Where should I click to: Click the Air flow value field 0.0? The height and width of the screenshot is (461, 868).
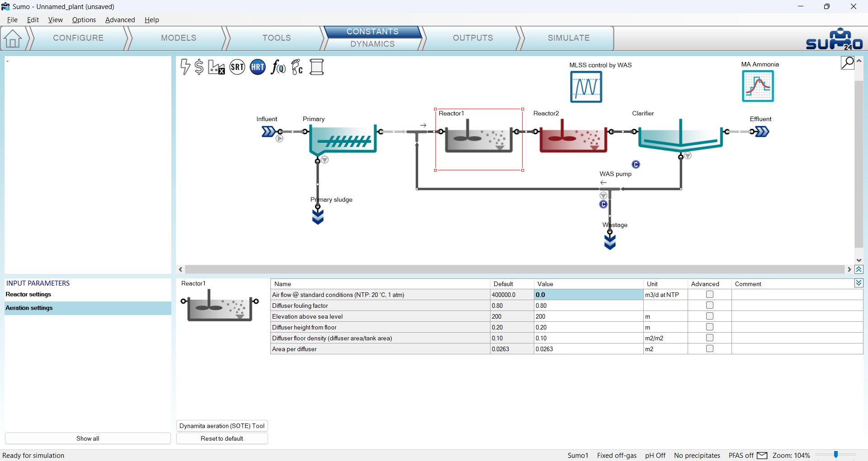[x=589, y=295]
